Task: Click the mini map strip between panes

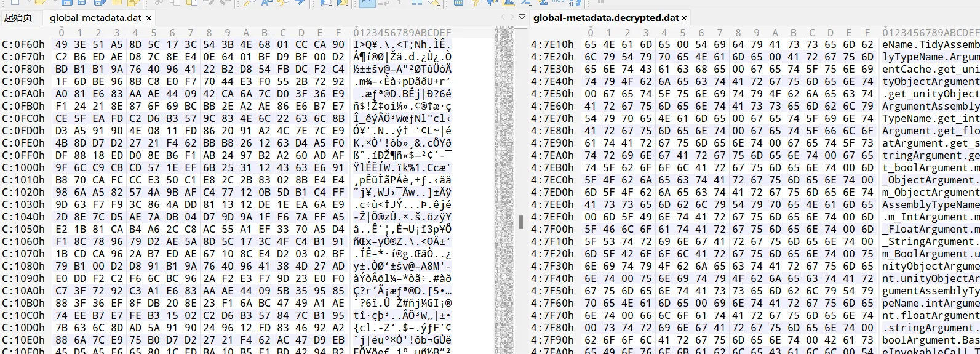Action: click(504, 185)
